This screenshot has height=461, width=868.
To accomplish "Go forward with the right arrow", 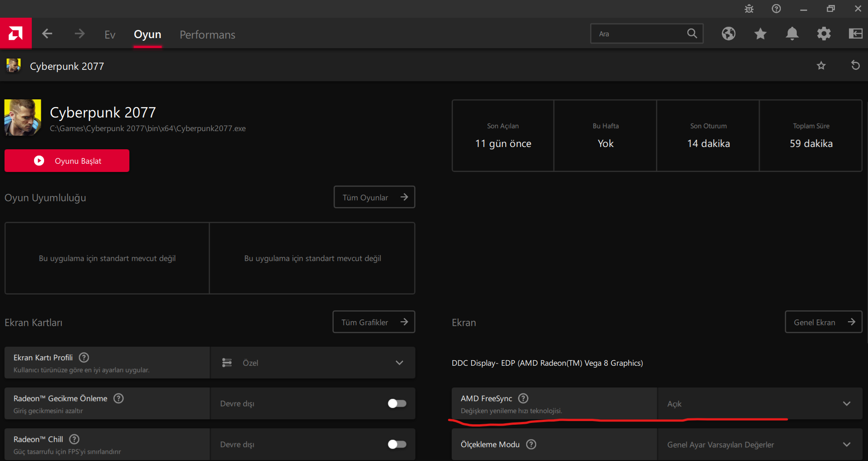I will click(x=79, y=34).
